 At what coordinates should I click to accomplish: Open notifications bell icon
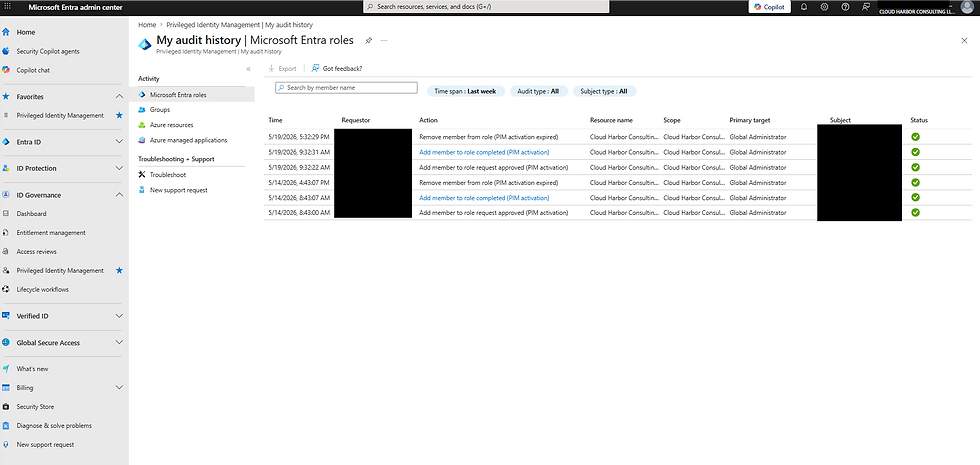804,7
